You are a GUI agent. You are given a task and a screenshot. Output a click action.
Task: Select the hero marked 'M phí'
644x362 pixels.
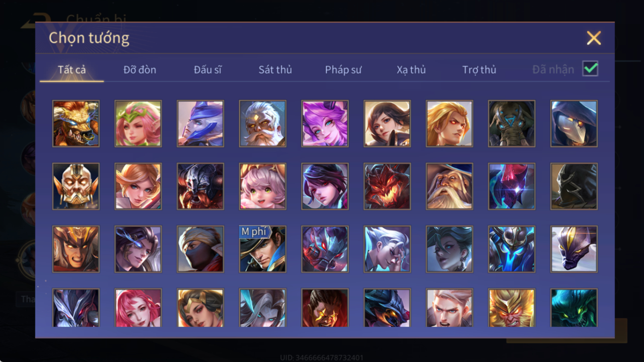click(263, 249)
